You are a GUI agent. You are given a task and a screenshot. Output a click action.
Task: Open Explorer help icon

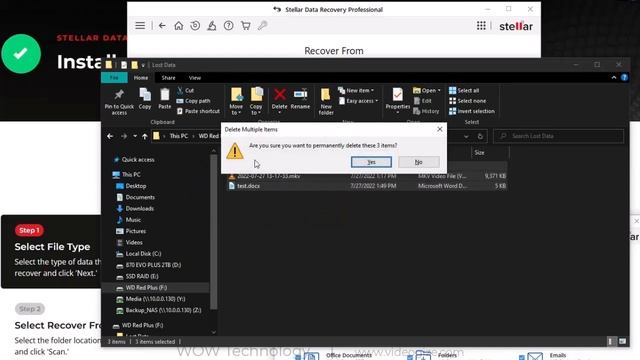[624, 78]
